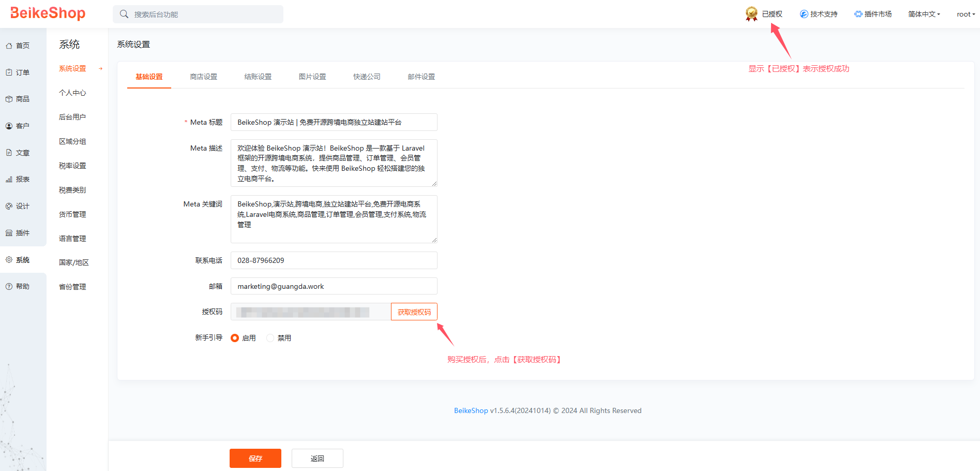Click the customers person icon
The width and height of the screenshot is (980, 471).
[x=9, y=126]
